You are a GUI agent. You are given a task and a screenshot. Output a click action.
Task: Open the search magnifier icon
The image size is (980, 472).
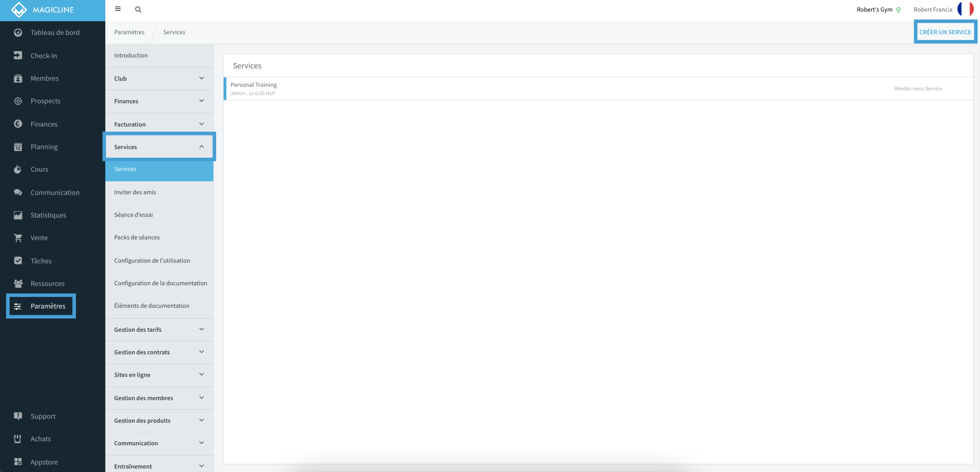(x=138, y=10)
